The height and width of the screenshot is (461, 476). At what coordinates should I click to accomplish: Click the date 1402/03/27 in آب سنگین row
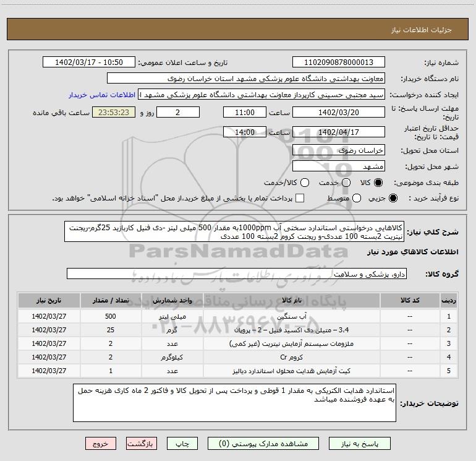click(49, 316)
